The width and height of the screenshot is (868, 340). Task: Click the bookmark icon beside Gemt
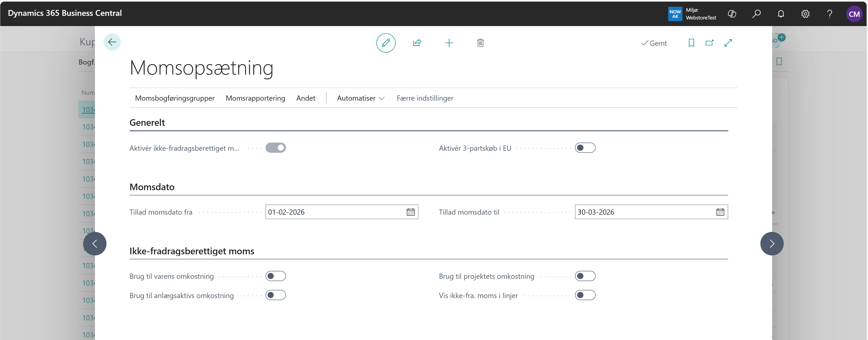coord(691,43)
